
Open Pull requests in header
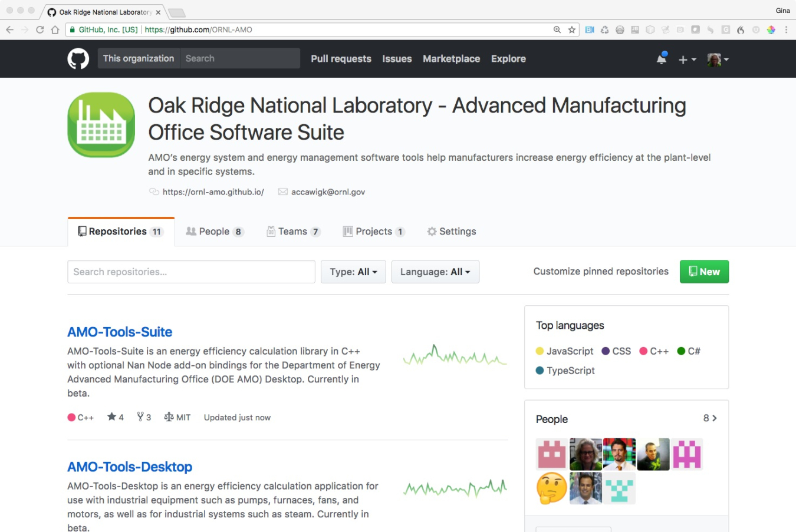[341, 59]
